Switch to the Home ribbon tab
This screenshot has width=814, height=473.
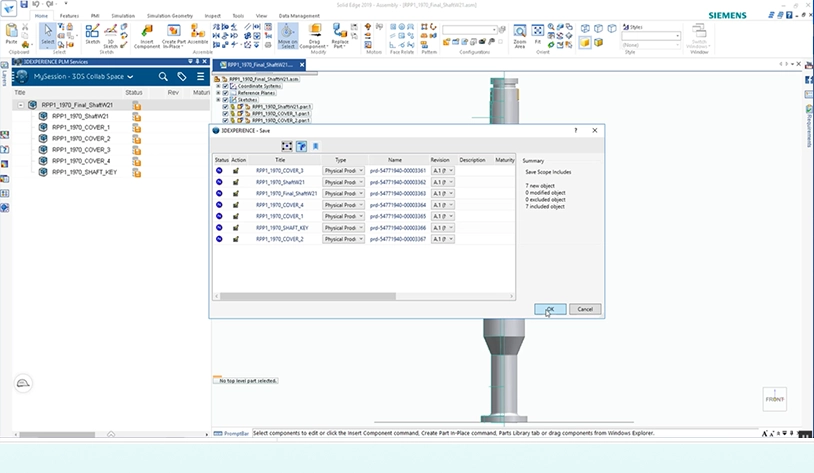[x=41, y=16]
